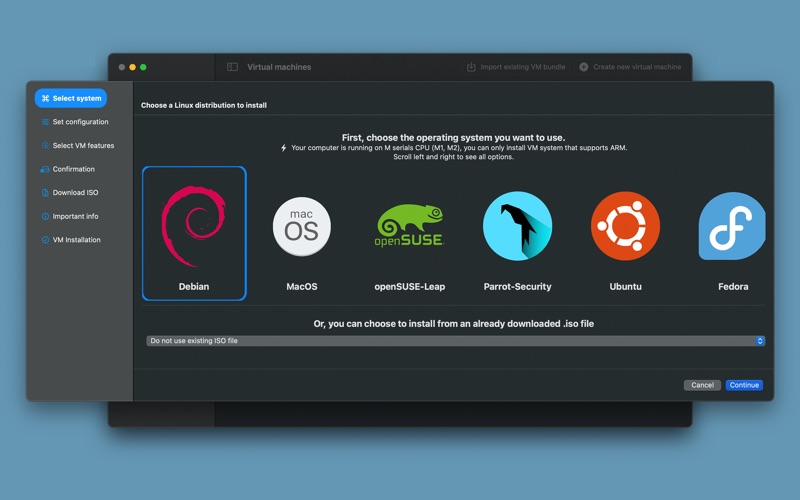The image size is (800, 500).
Task: Select the Fedora blue logo
Action: [x=732, y=226]
